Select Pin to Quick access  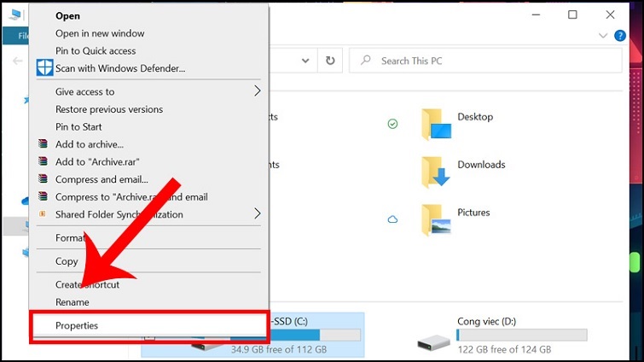coord(96,50)
